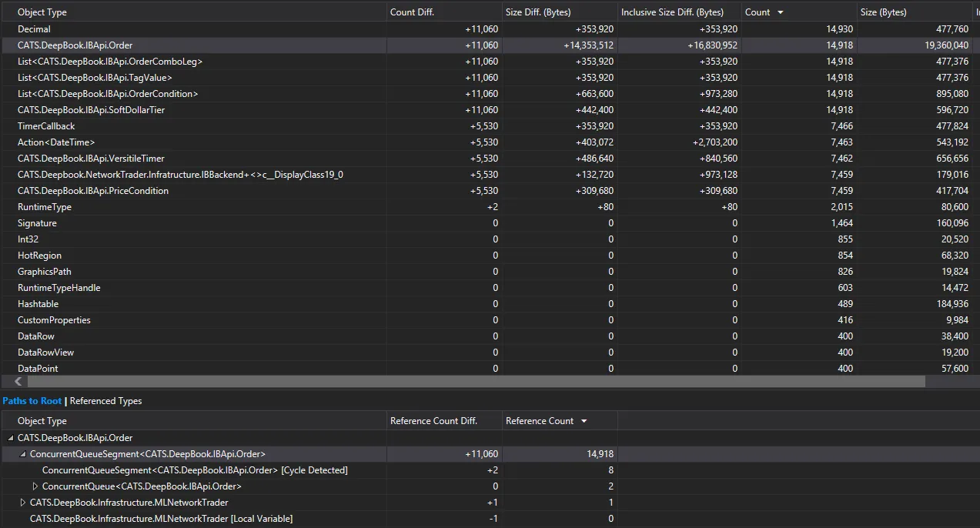Click the +14,353,512 size diff value
980x528 pixels.
coord(589,45)
